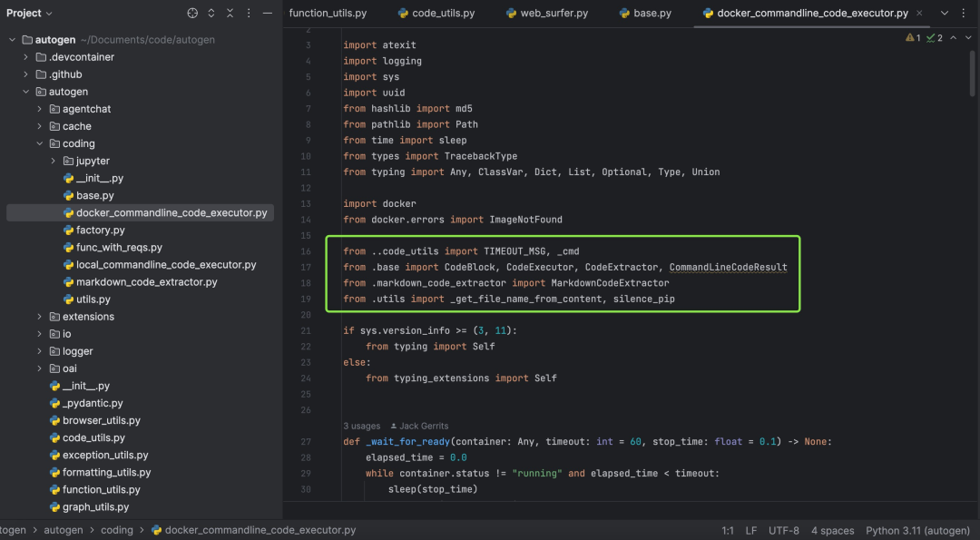Close the docker_commandline_code_executor.py tab
980x540 pixels.
(919, 14)
